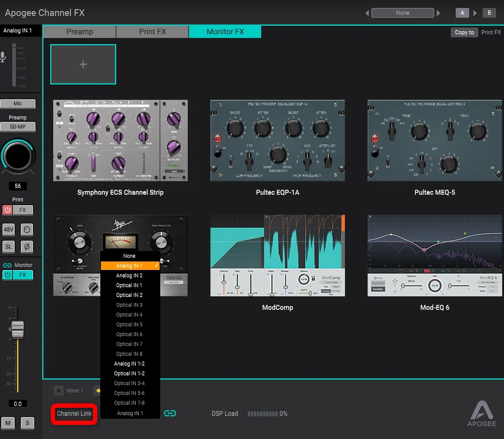The height and width of the screenshot is (439, 504).
Task: Click the Analog IN 1 channel label
Action: click(18, 31)
